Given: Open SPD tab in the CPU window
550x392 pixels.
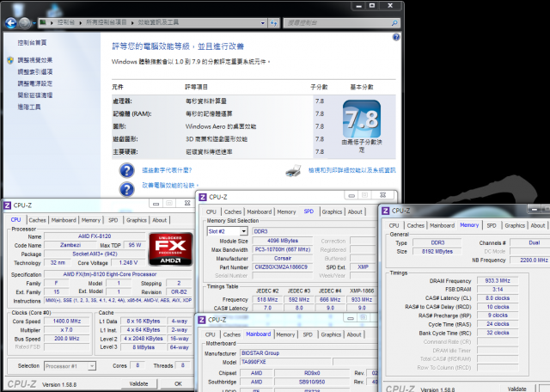Looking at the screenshot, I should point(113,220).
